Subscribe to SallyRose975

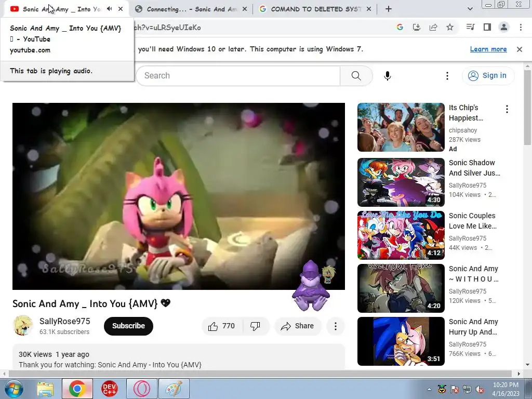pos(128,326)
